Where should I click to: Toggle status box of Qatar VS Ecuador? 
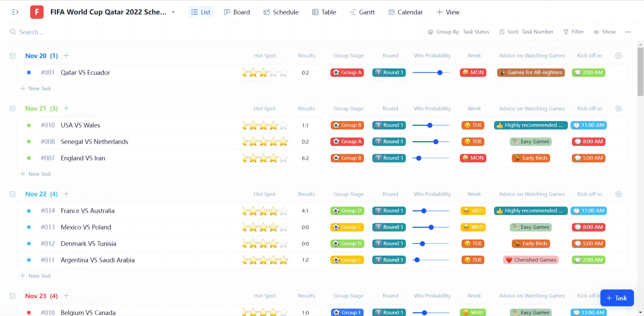click(x=29, y=72)
